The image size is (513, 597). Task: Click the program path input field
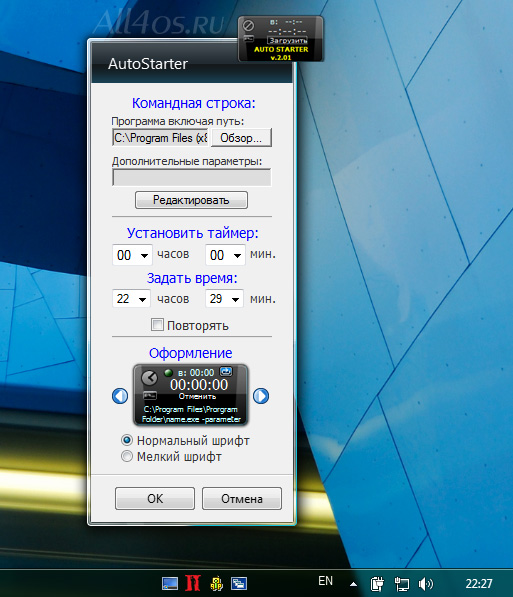coord(161,137)
